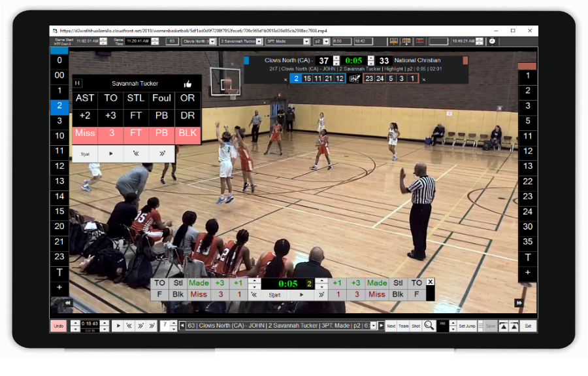
Task: Select team T in left roster column
Action: [59, 272]
